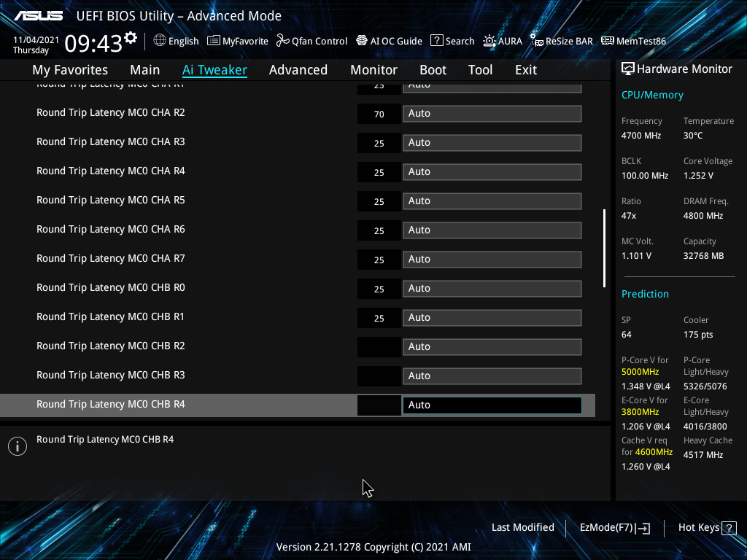Open the Monitor tab
This screenshot has width=747, height=560.
point(374,69)
